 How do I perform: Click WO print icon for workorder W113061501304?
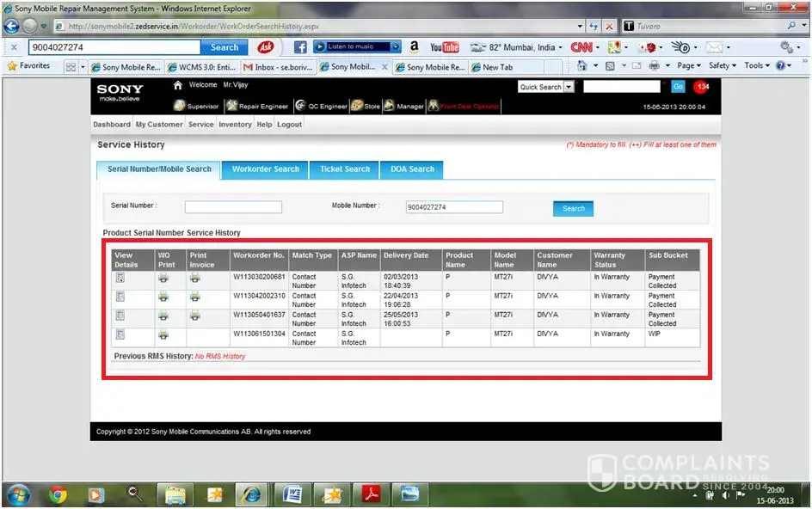pyautogui.click(x=163, y=334)
